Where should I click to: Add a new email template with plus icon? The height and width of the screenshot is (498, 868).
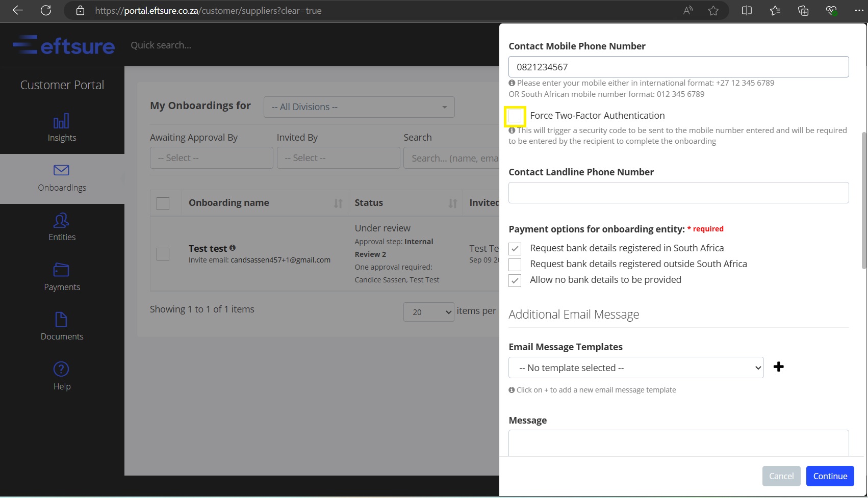coord(778,367)
